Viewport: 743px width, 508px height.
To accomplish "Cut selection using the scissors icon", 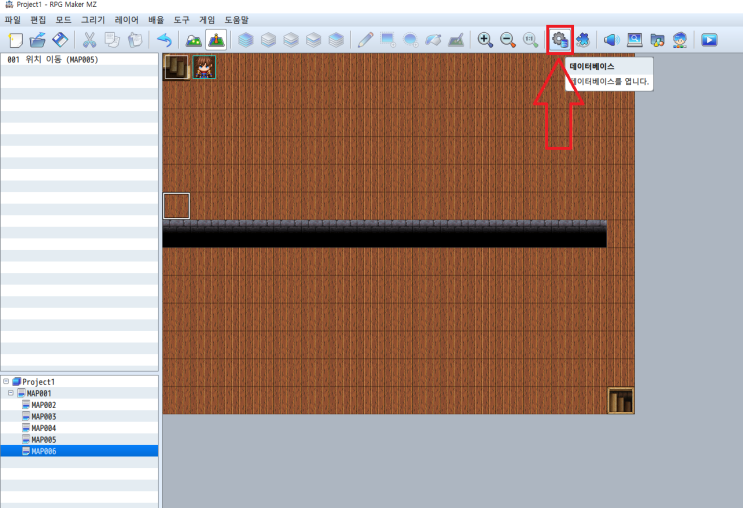I will pyautogui.click(x=89, y=40).
